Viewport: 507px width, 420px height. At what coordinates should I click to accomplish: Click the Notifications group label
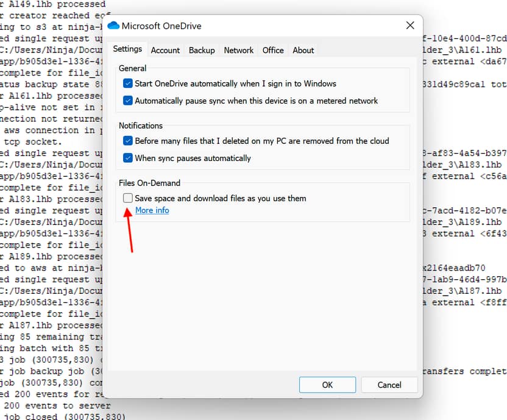click(141, 126)
